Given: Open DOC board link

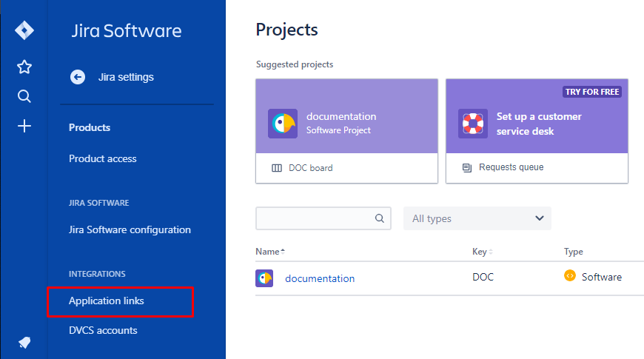Looking at the screenshot, I should (310, 168).
